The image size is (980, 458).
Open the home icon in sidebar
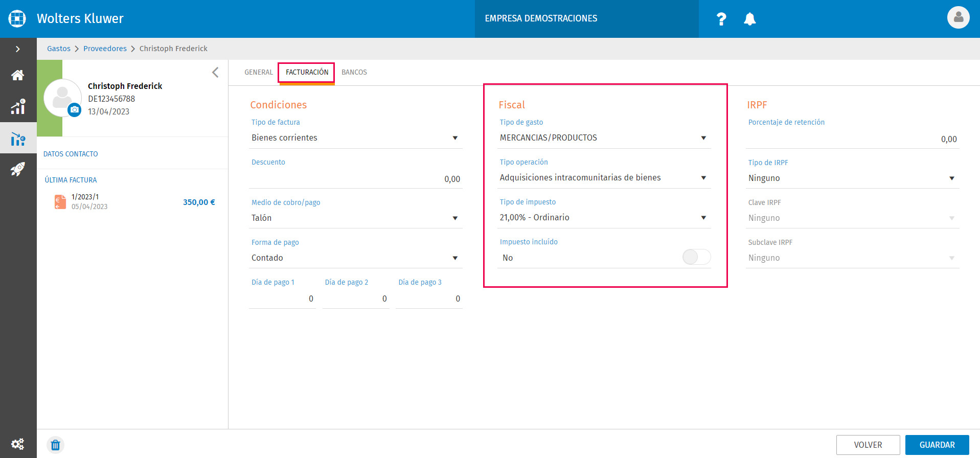18,75
